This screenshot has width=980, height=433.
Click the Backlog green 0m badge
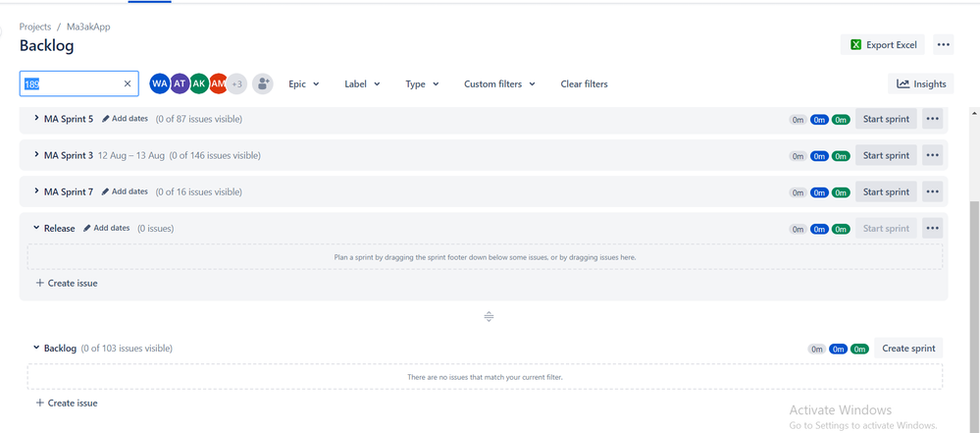(x=859, y=350)
